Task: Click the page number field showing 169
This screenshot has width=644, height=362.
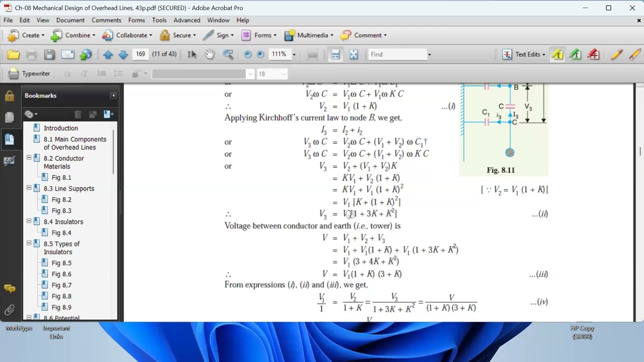Action: pyautogui.click(x=140, y=54)
